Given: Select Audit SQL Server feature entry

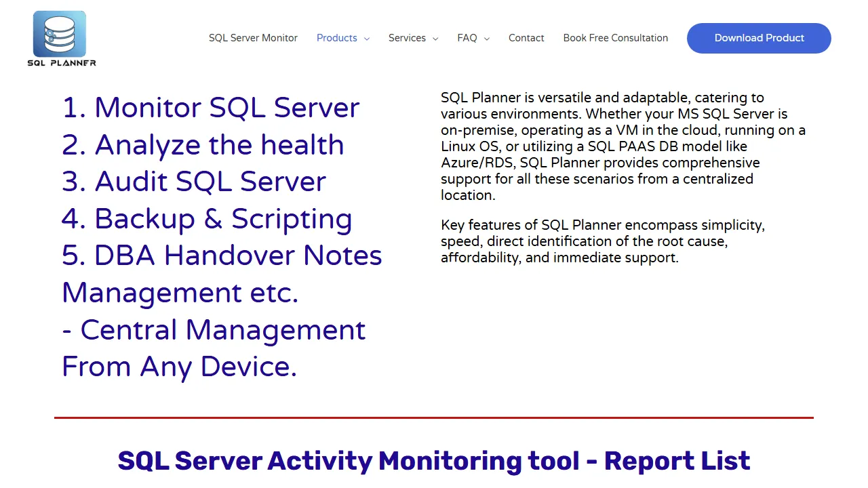Looking at the screenshot, I should [193, 181].
